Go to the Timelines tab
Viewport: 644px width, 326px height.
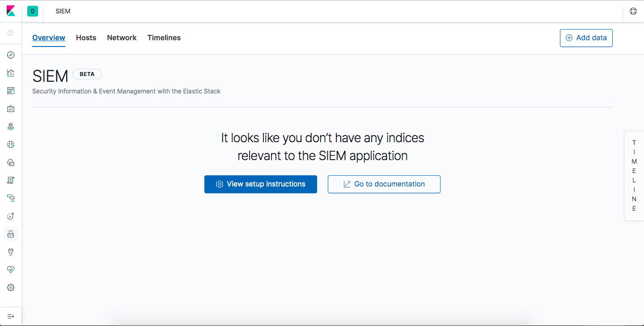coord(164,38)
